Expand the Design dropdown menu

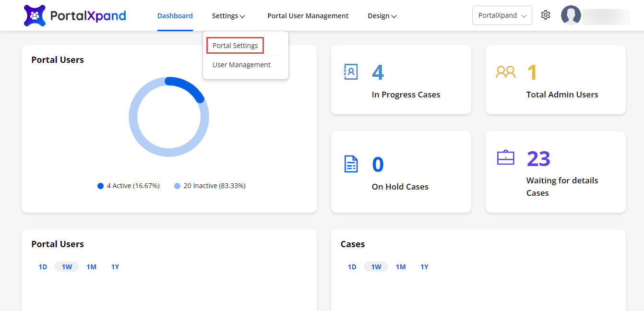(382, 16)
